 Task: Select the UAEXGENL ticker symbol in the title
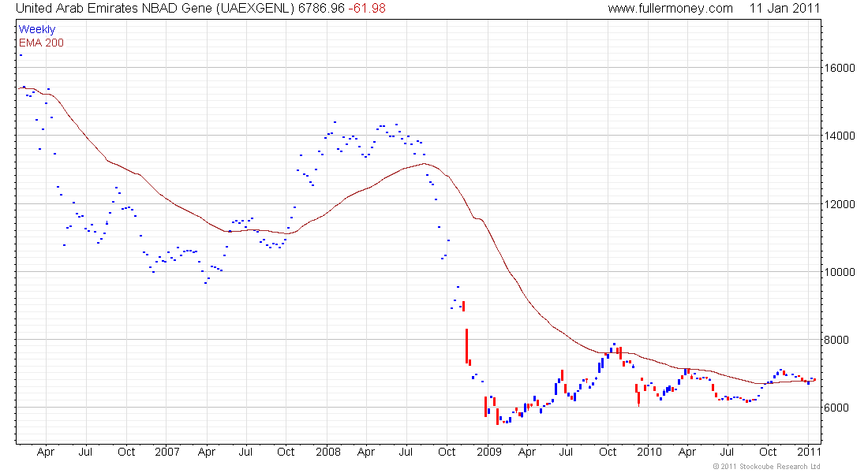[x=253, y=9]
